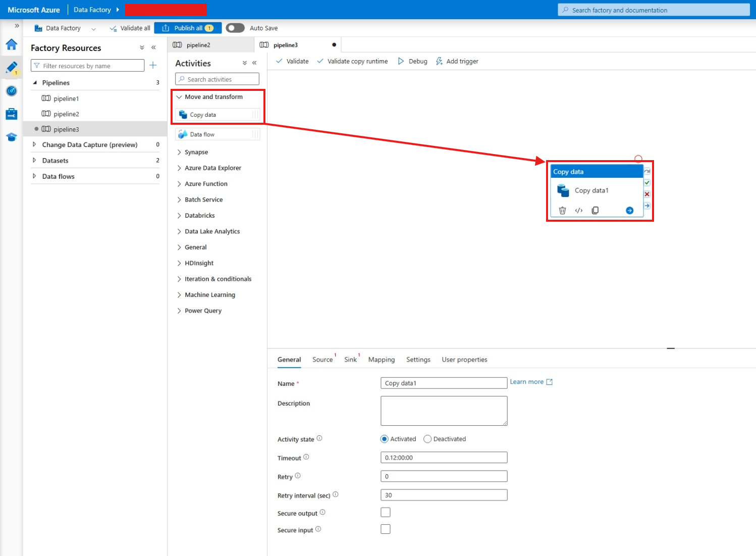Collapse the Pipelines tree section
The height and width of the screenshot is (556, 756).
click(35, 82)
